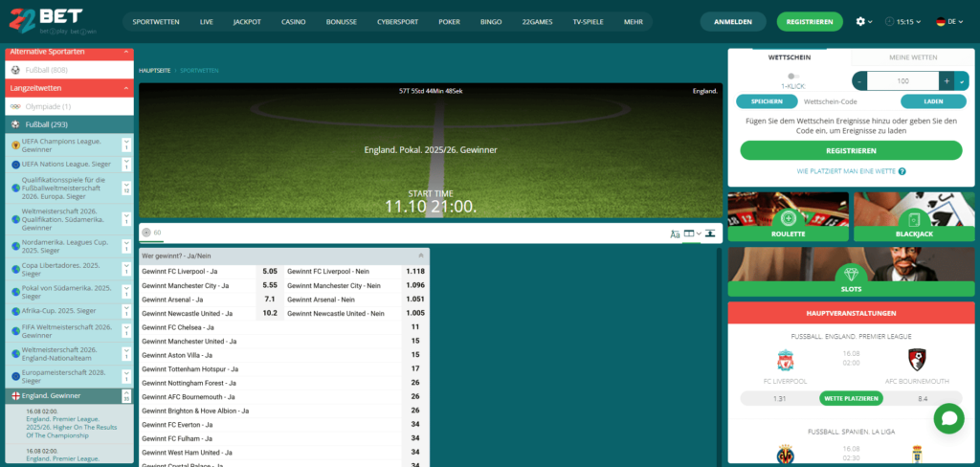The image size is (980, 467).
Task: Open the CASINO menu
Action: point(293,22)
